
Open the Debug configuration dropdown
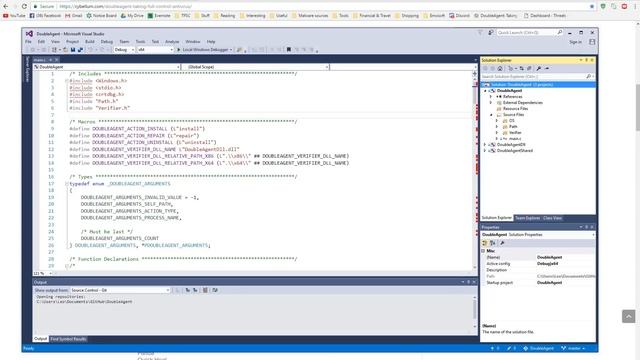[x=124, y=50]
